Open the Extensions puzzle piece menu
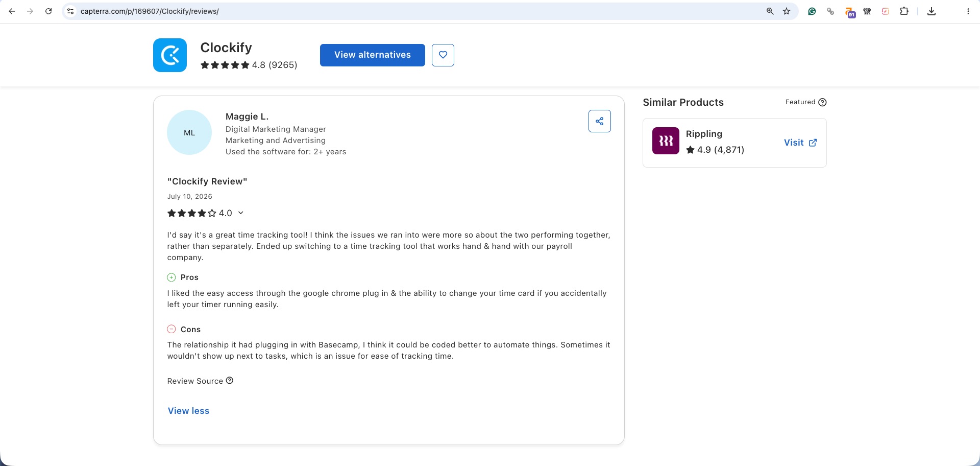980x466 pixels. point(904,11)
